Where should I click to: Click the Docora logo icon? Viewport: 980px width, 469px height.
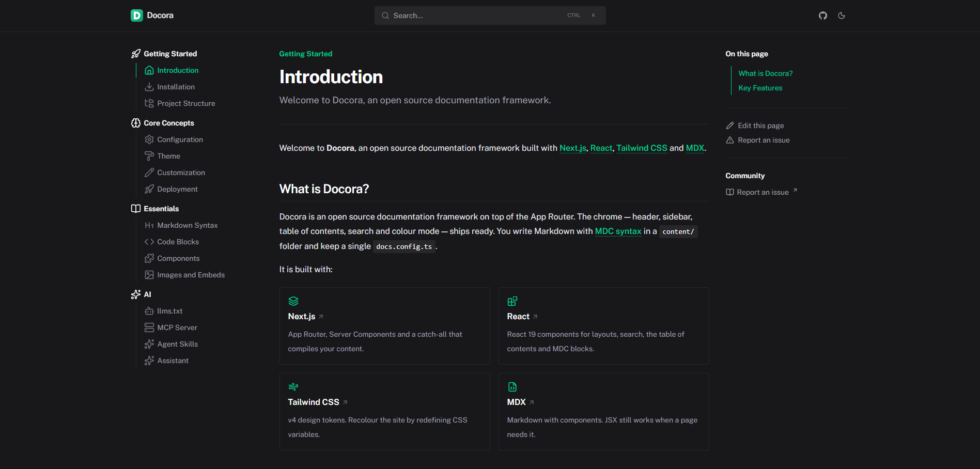point(136,15)
